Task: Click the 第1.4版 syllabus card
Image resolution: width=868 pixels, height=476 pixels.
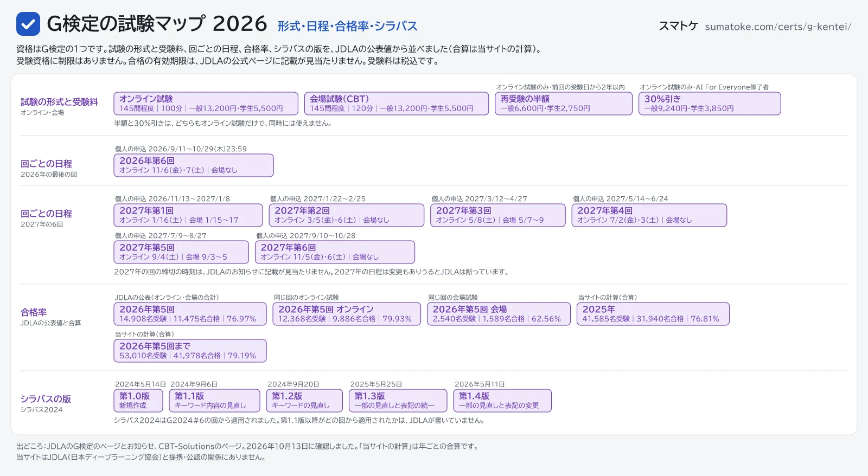Action: pyautogui.click(x=502, y=401)
